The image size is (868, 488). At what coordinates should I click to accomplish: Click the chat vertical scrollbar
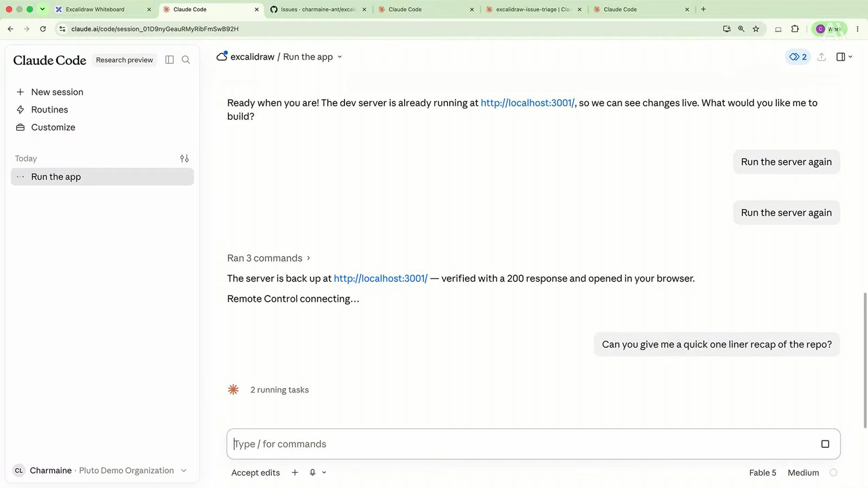point(865,361)
